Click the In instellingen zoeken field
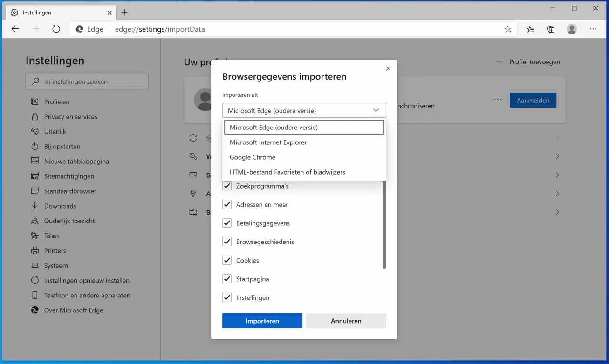The height and width of the screenshot is (364, 609). pyautogui.click(x=87, y=81)
